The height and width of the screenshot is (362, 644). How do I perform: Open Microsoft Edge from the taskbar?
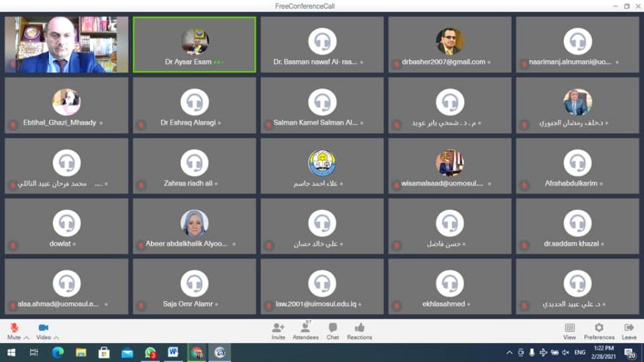pyautogui.click(x=57, y=353)
